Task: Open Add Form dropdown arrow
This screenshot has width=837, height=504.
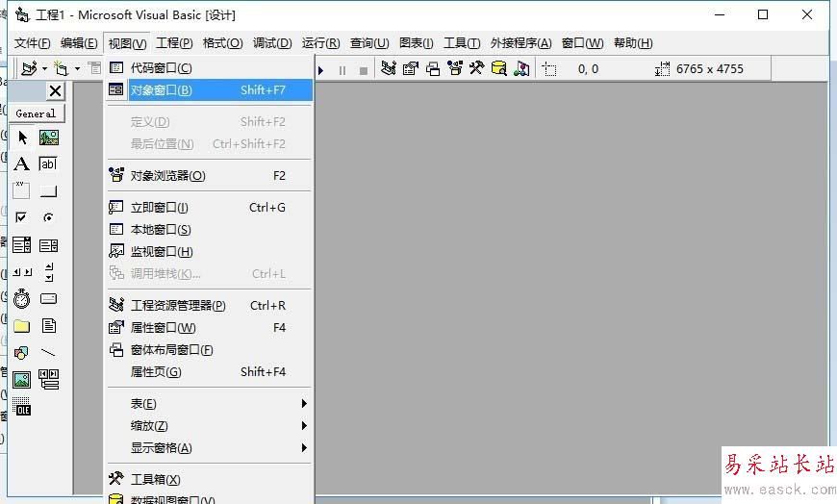Action: click(x=77, y=68)
